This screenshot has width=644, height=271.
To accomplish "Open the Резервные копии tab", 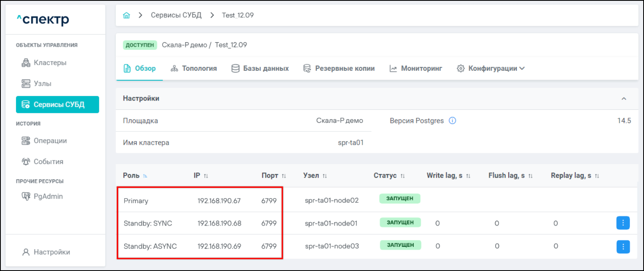I will (x=339, y=68).
